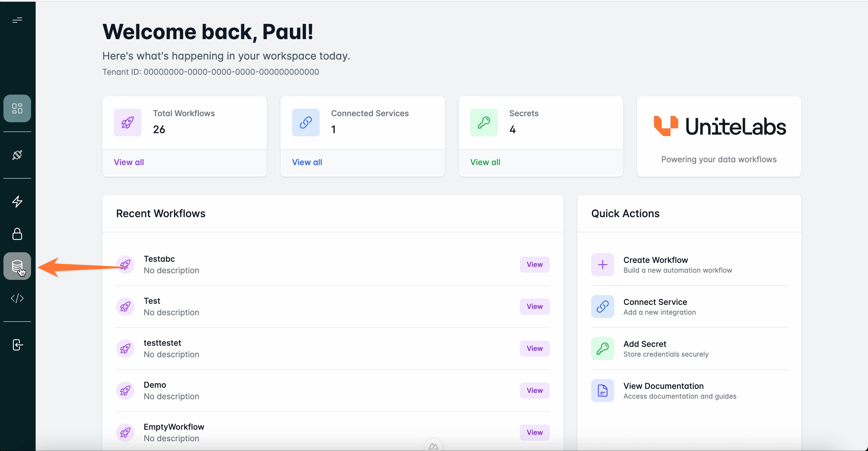View all Total Workflows
This screenshot has width=868, height=451.
(129, 162)
